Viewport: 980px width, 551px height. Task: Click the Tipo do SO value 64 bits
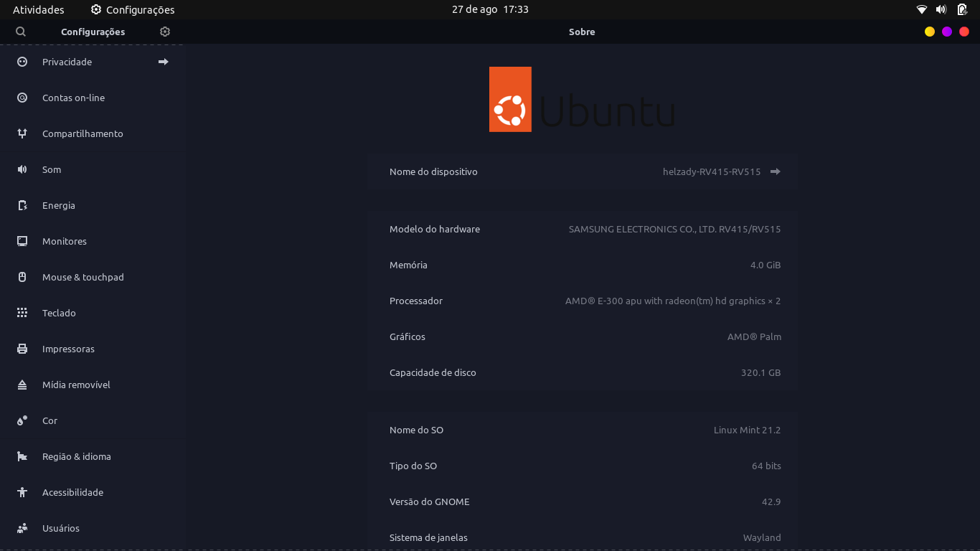(766, 466)
